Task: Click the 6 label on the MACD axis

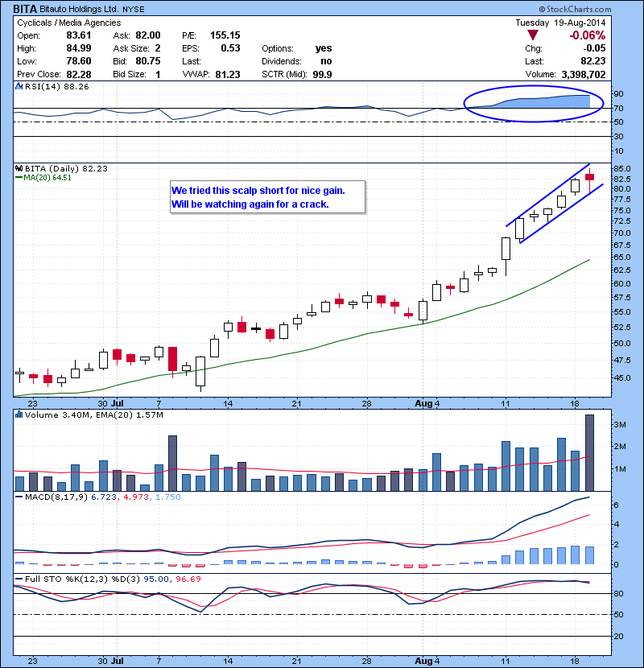Action: tap(616, 505)
